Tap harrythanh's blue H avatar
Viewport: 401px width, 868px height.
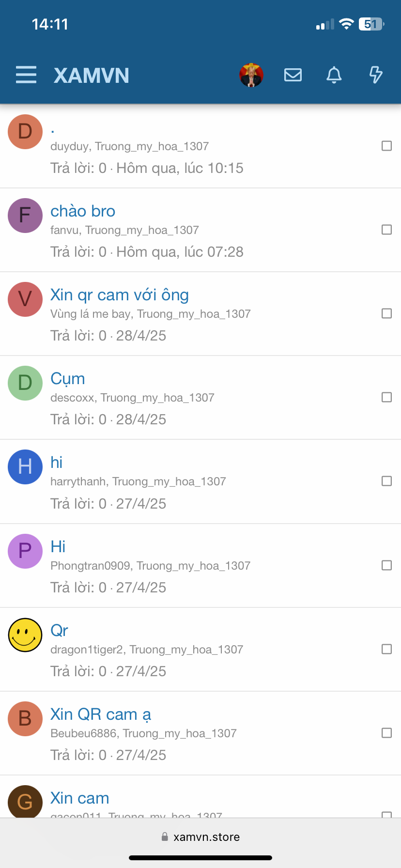pyautogui.click(x=25, y=467)
